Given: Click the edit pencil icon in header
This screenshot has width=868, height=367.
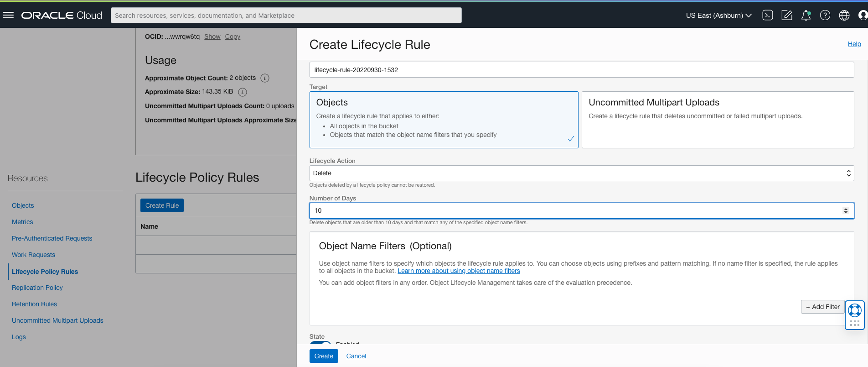Looking at the screenshot, I should pyautogui.click(x=787, y=15).
